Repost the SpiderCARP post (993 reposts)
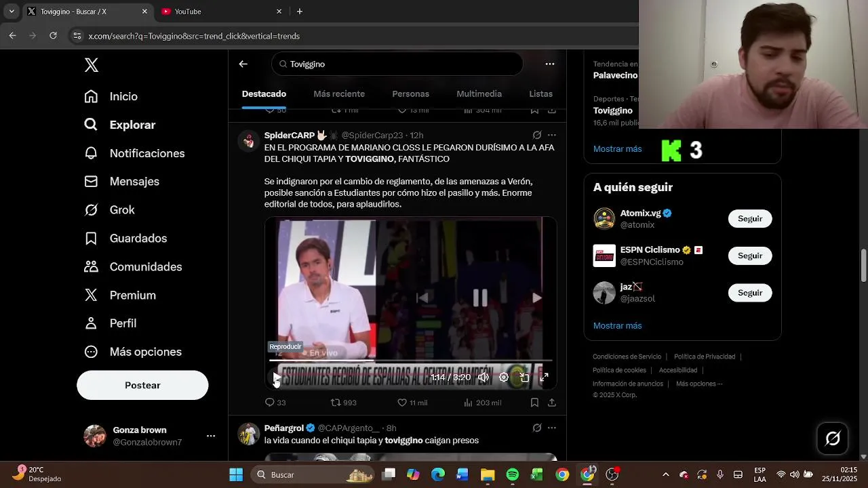 343,403
